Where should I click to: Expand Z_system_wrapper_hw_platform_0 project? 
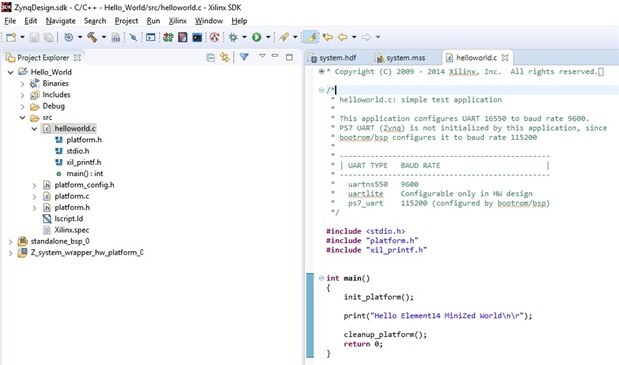(11, 253)
